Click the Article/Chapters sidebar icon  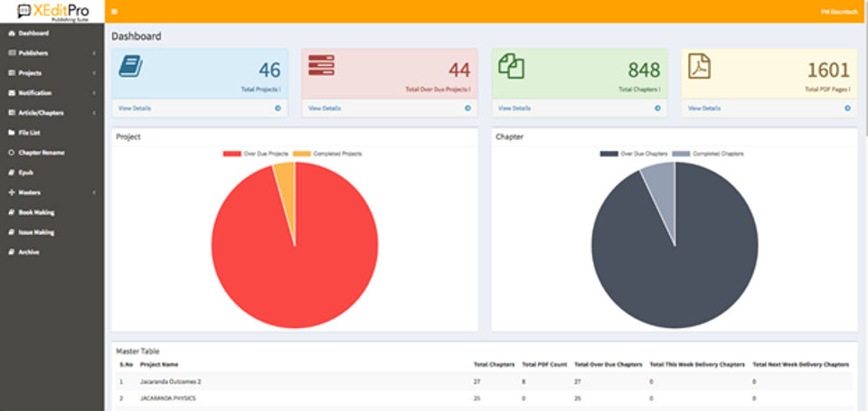click(12, 113)
